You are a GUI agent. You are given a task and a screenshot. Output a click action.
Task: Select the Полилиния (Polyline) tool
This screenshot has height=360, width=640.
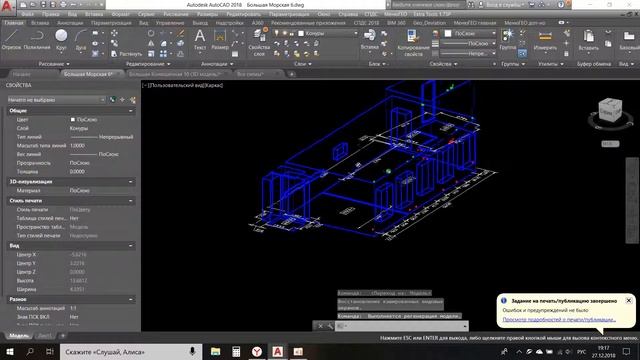click(x=37, y=40)
